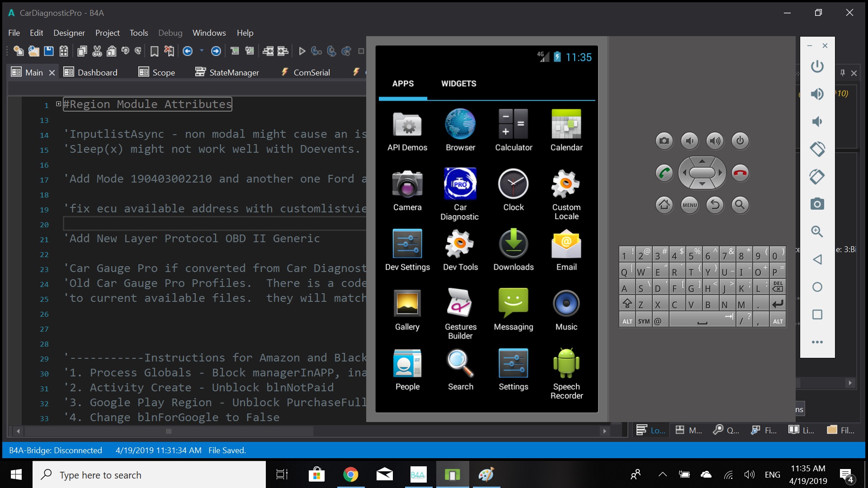868x488 pixels.
Task: Open the navigate-back history dropdown arrow
Action: pyautogui.click(x=202, y=51)
